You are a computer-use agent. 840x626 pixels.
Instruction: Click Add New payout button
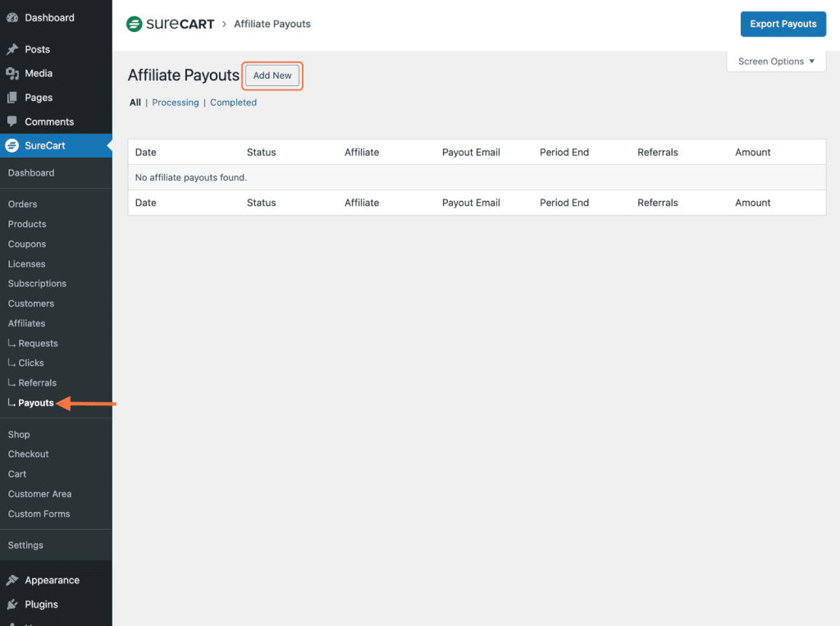(272, 75)
